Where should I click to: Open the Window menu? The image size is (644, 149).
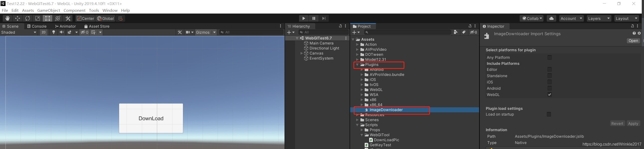coord(110,10)
